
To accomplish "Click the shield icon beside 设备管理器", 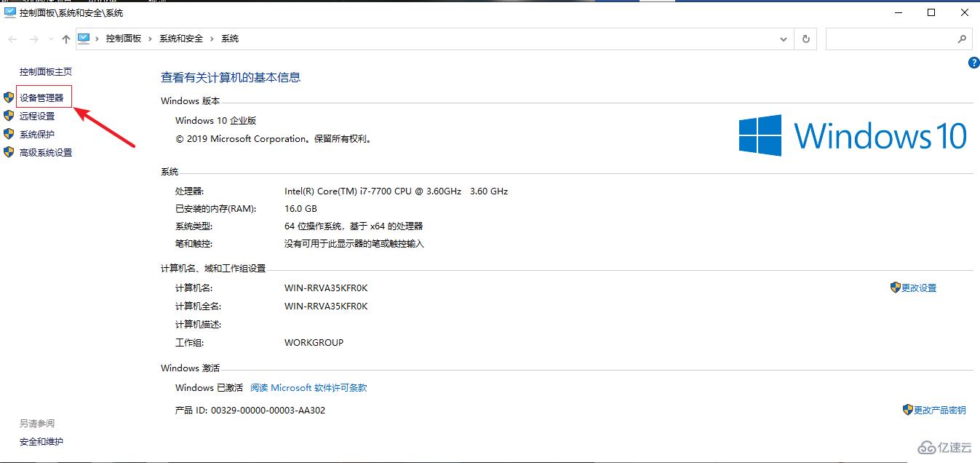I will click(x=9, y=98).
